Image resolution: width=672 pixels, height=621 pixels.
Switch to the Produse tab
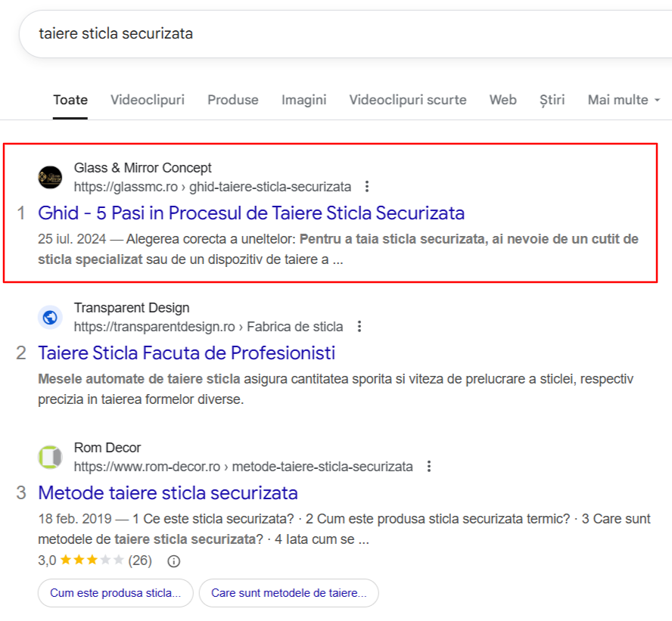tap(233, 100)
